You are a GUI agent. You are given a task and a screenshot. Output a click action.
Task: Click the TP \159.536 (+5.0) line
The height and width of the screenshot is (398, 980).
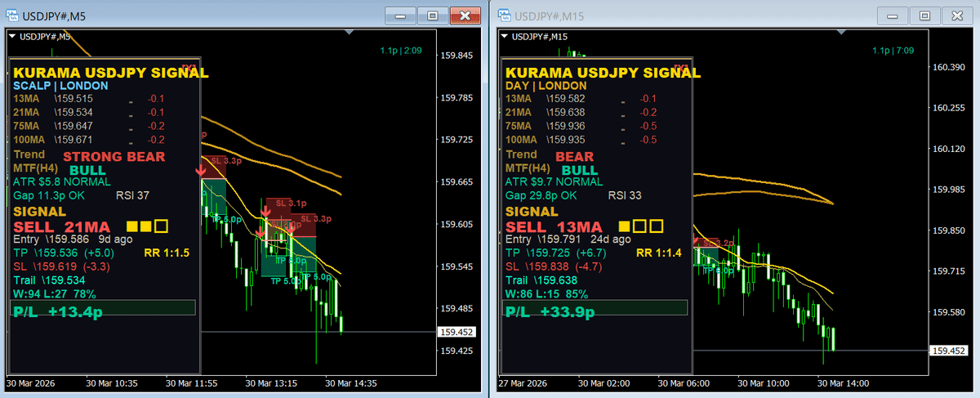point(65,253)
